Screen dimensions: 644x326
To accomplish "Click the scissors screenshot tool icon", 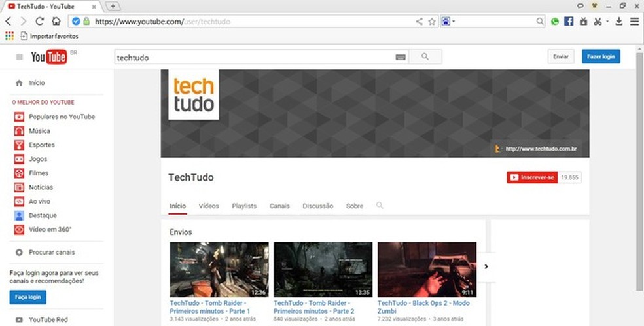I will pyautogui.click(x=598, y=22).
